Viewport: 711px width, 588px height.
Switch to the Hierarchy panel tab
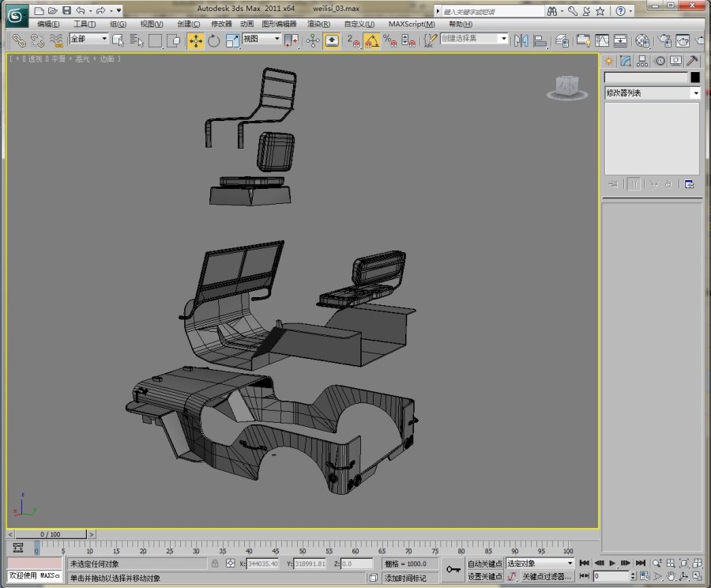click(x=642, y=62)
